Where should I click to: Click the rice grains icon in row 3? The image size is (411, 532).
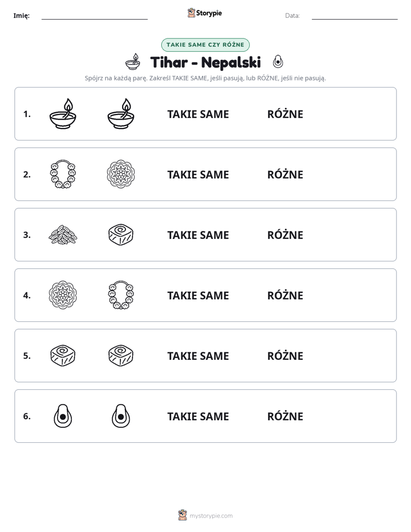point(63,234)
